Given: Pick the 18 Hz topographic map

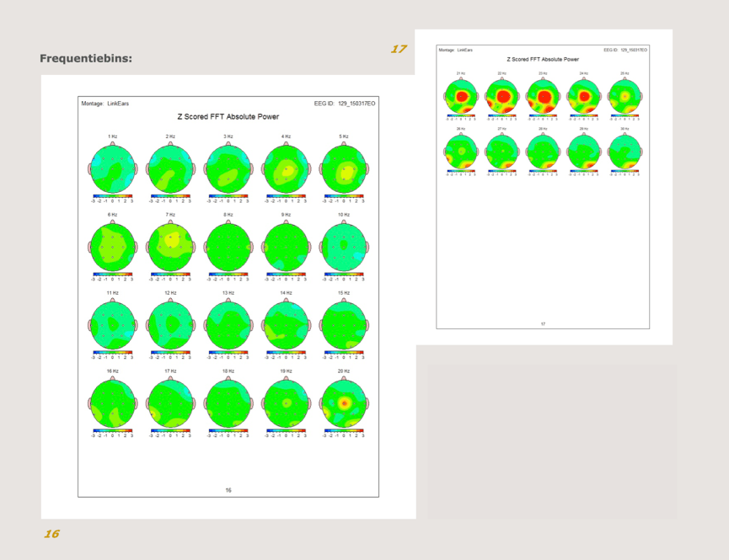Looking at the screenshot, I should [x=228, y=403].
